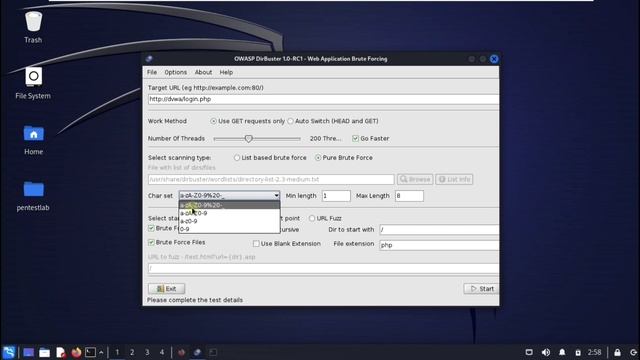The width and height of the screenshot is (640, 360).
Task: Open the terminal emulator icon in taskbar
Action: (x=90, y=352)
